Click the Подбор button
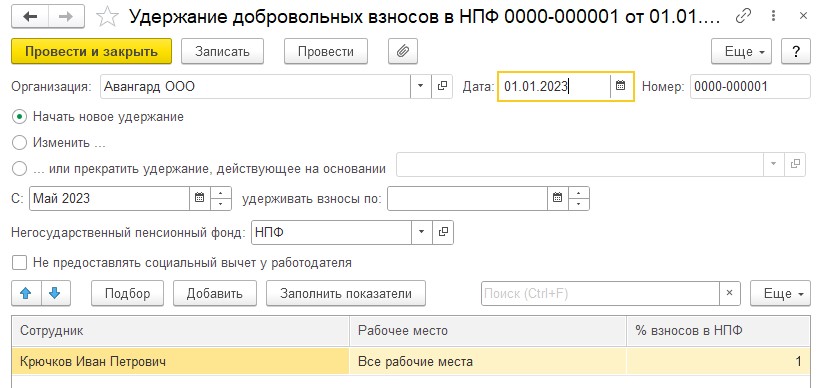Viewport: 825px width, 388px height. (x=127, y=293)
